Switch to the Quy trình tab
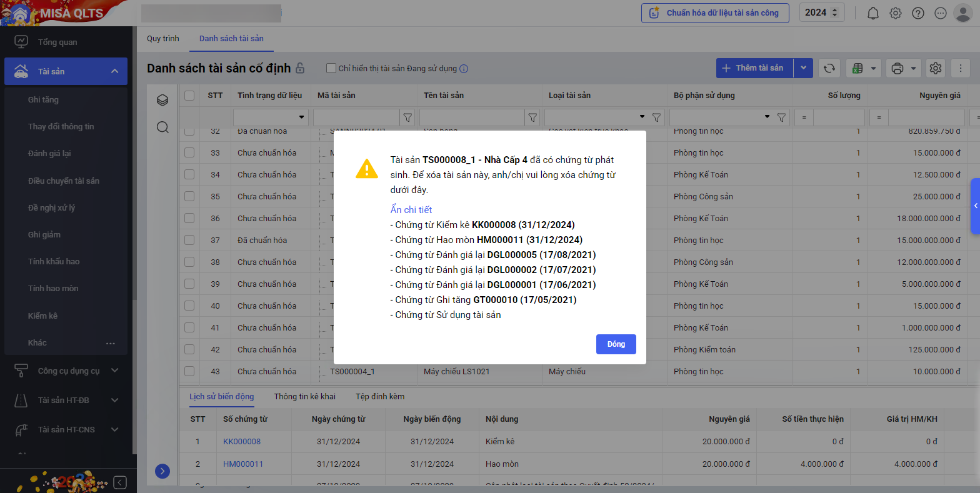980x493 pixels. [163, 39]
